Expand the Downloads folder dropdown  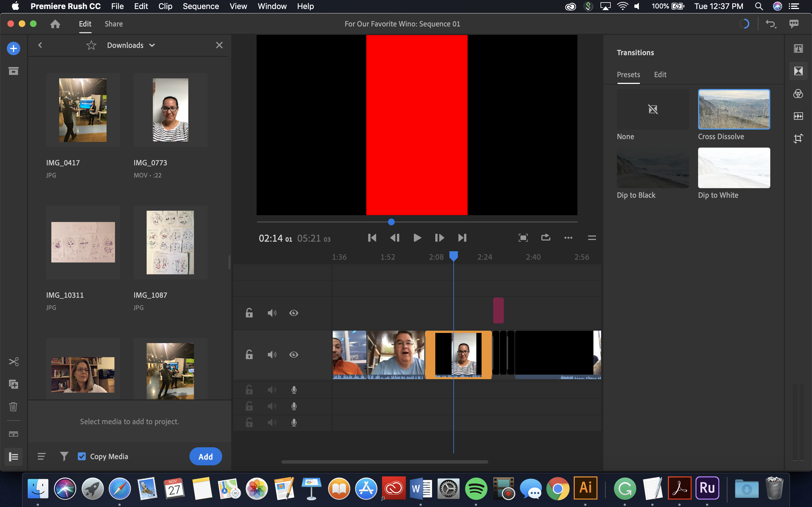point(152,45)
